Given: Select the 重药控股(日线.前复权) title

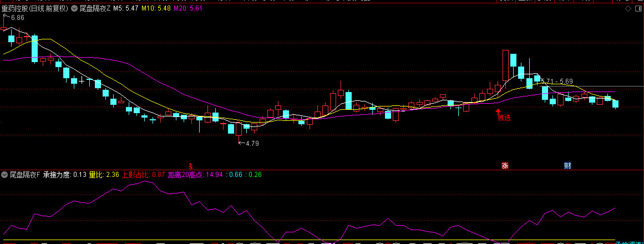Looking at the screenshot, I should tap(36, 8).
